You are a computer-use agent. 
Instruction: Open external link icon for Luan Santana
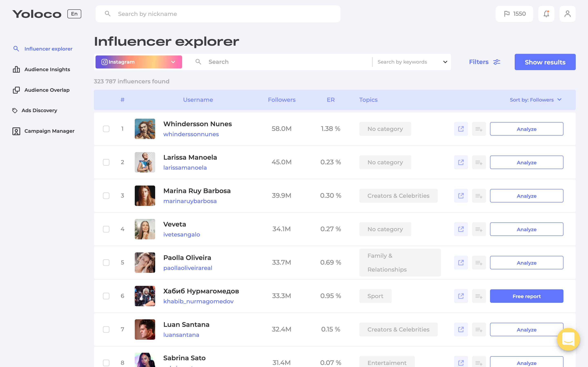coord(461,329)
